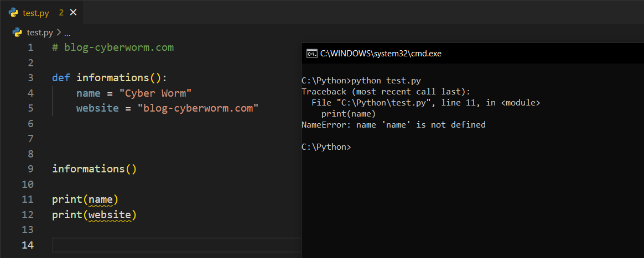Image resolution: width=644 pixels, height=258 pixels.
Task: Open the breadcrumb ellipsis symbol list
Action: pyautogui.click(x=67, y=33)
